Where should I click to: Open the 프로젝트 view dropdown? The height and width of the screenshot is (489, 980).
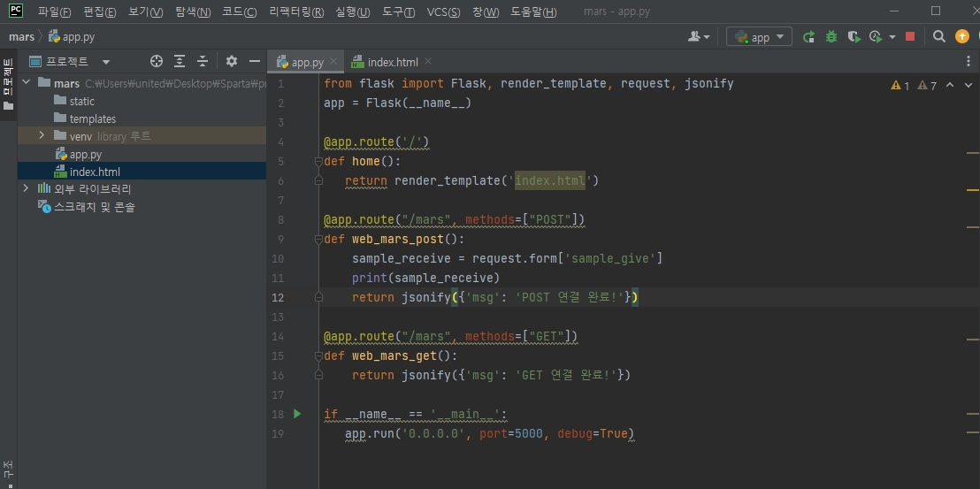point(105,62)
